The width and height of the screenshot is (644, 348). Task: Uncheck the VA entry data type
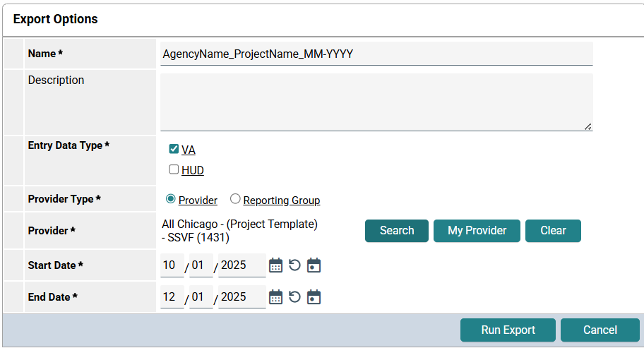point(174,149)
